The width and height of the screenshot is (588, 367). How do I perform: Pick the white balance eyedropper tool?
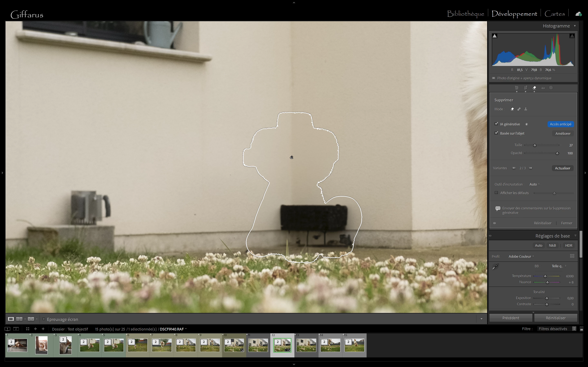point(495,266)
